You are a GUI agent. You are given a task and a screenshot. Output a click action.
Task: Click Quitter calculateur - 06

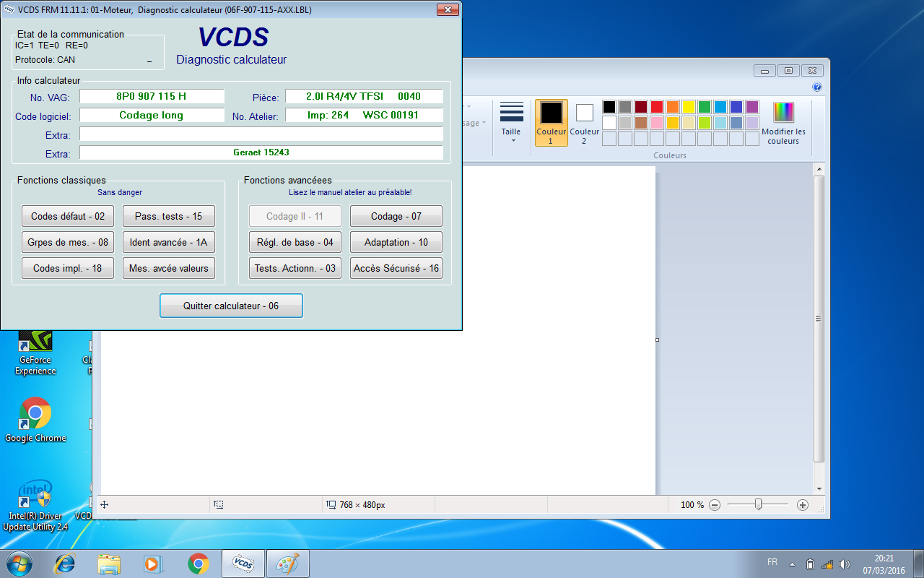[231, 306]
